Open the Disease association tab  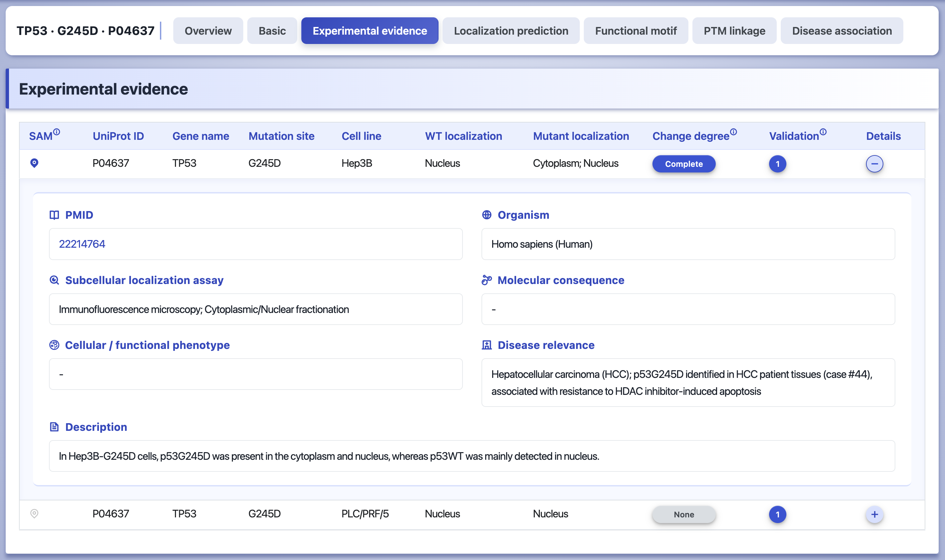pos(842,31)
